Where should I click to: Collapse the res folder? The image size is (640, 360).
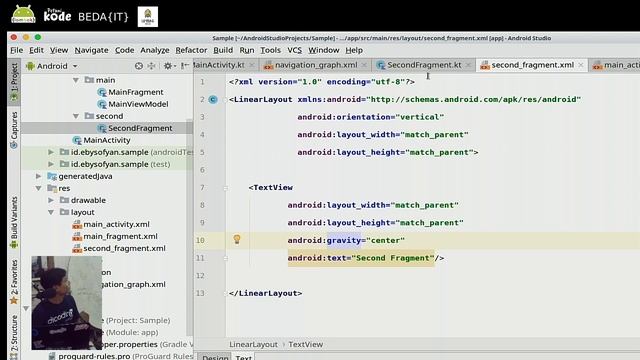point(38,188)
